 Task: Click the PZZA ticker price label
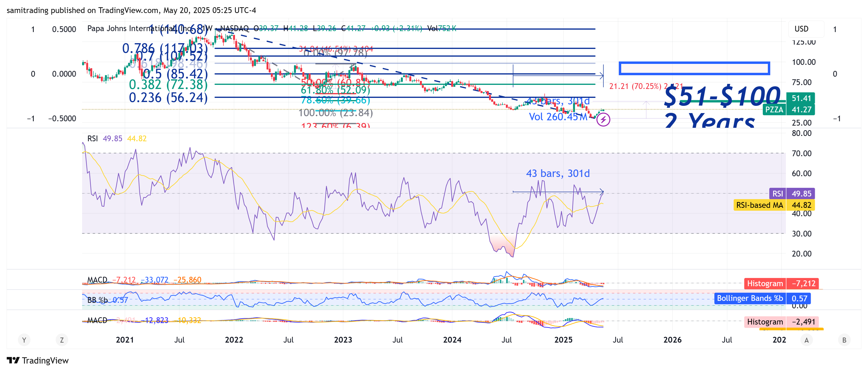pyautogui.click(x=774, y=110)
